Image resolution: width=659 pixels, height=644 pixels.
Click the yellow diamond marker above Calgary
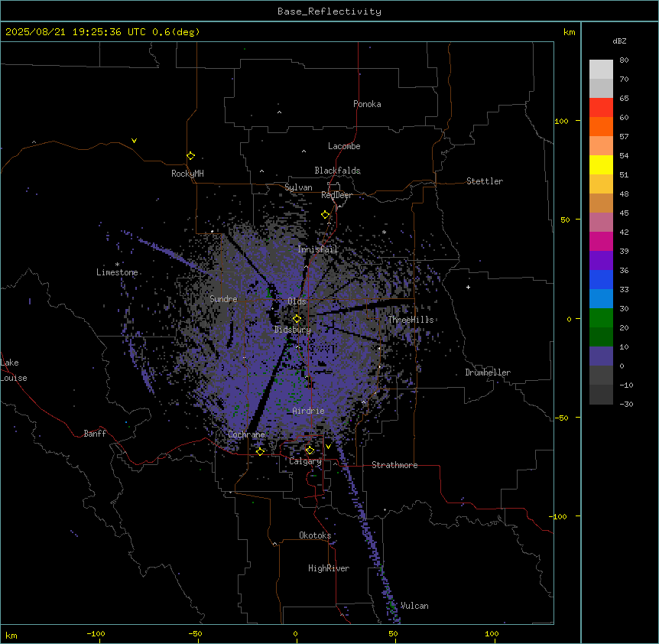pyautogui.click(x=310, y=450)
